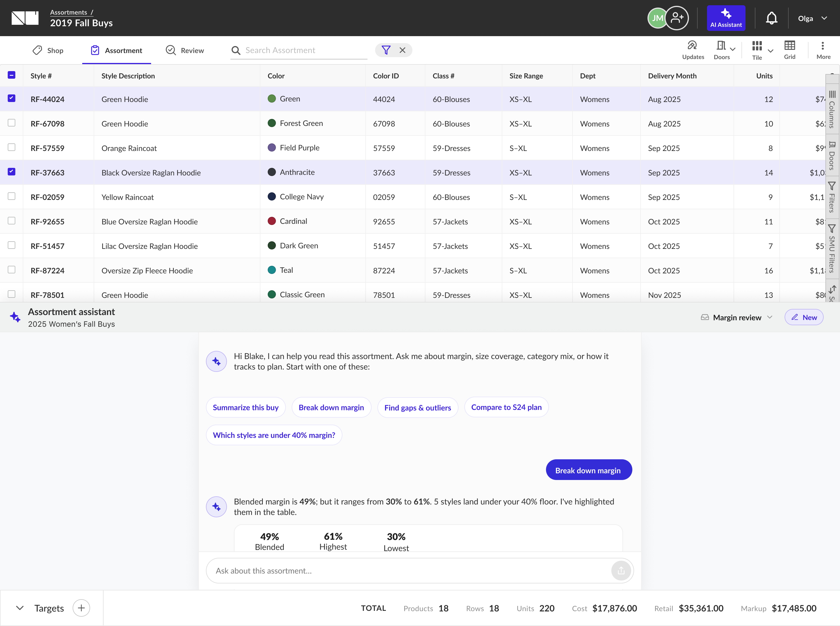Click the app logo in header
This screenshot has width=840, height=626.
25,18
